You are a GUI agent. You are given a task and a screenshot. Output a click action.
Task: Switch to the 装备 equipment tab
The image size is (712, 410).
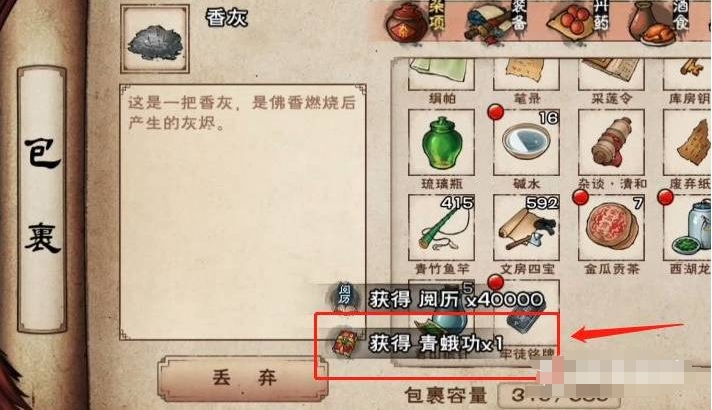(498, 21)
